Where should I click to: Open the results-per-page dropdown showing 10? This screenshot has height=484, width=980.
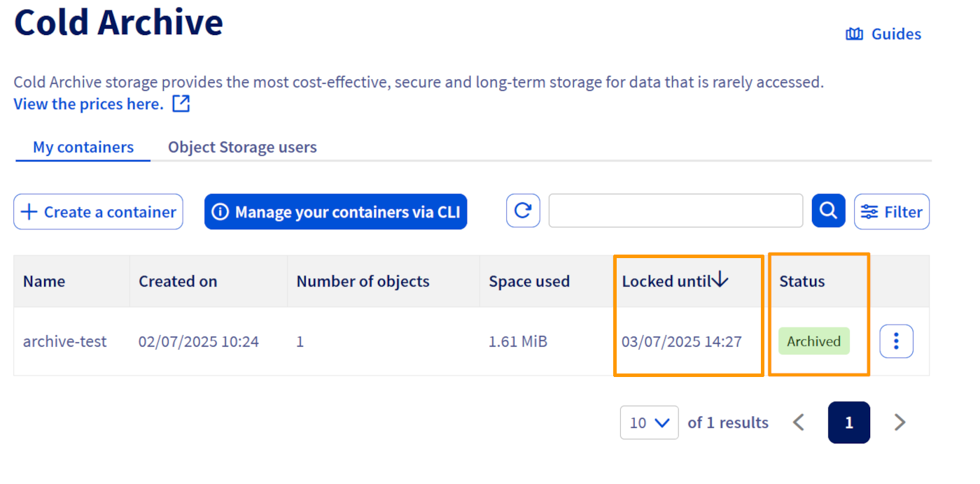[649, 422]
